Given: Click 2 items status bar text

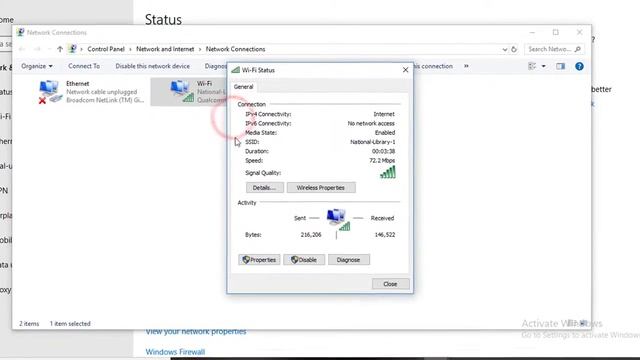Looking at the screenshot, I should pos(29,324).
